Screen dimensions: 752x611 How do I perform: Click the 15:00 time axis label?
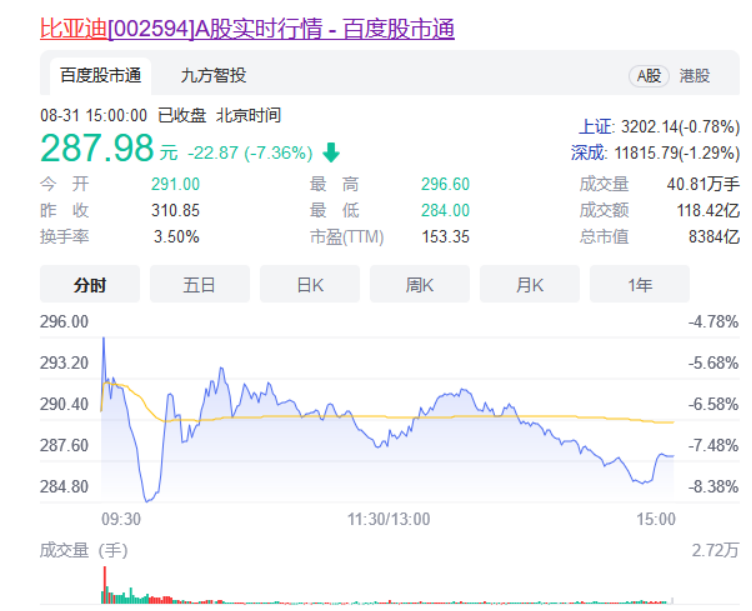pyautogui.click(x=656, y=519)
